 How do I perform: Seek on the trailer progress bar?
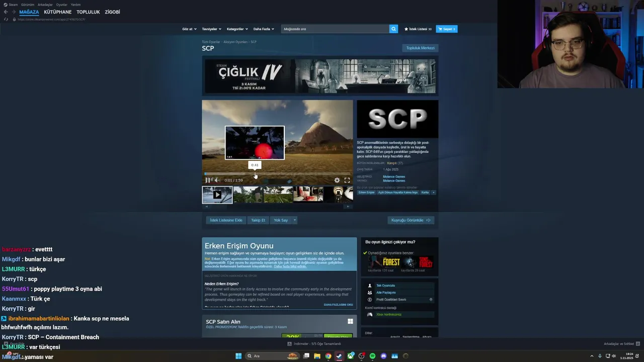click(x=277, y=174)
